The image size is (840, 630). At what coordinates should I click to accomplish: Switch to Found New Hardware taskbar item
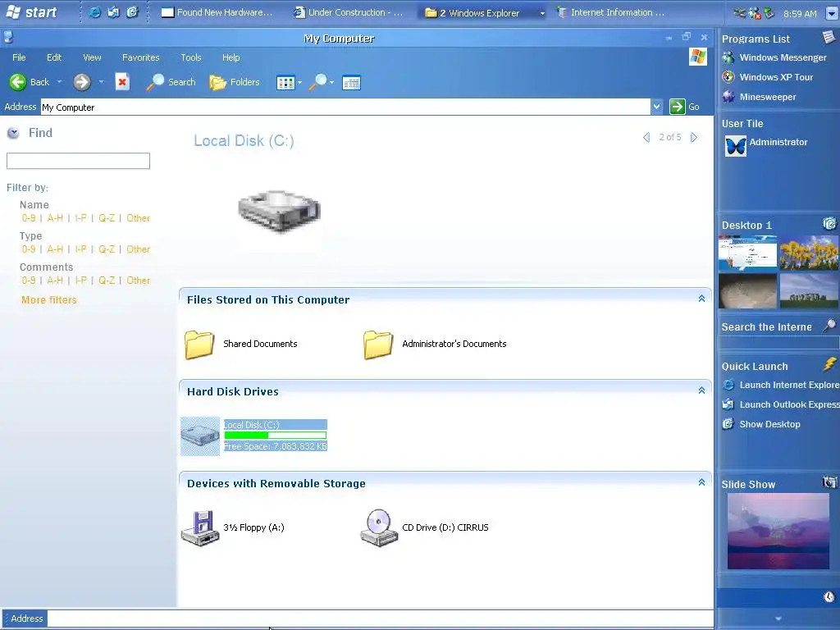click(x=217, y=12)
